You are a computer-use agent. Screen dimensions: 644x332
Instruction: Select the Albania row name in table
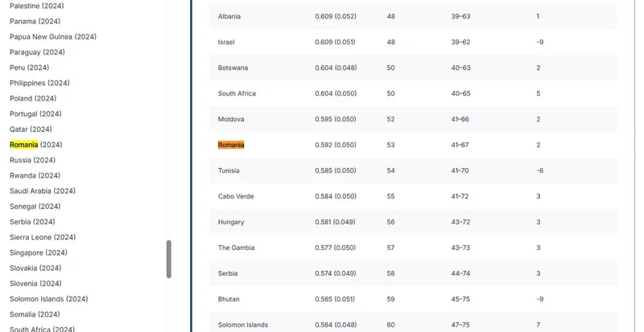point(229,16)
